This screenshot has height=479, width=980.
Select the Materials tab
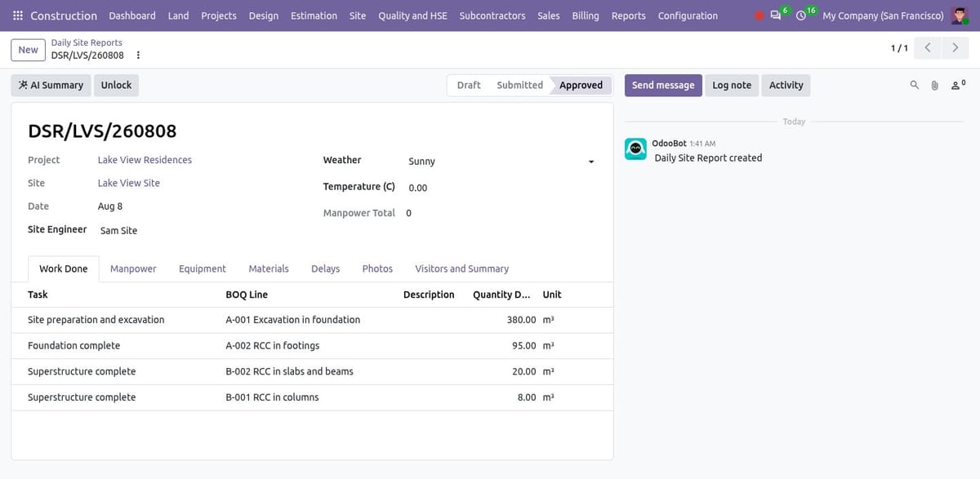[269, 268]
